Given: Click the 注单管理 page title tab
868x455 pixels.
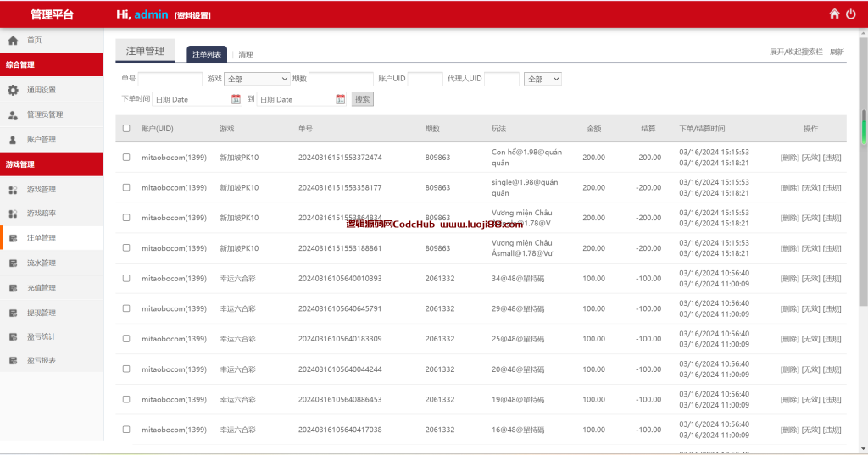Looking at the screenshot, I should pos(145,51).
